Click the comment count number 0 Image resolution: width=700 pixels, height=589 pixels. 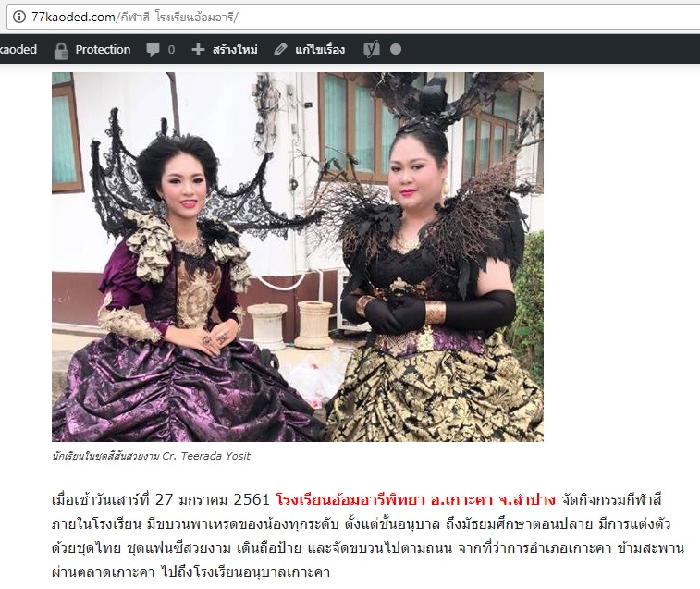tap(171, 50)
